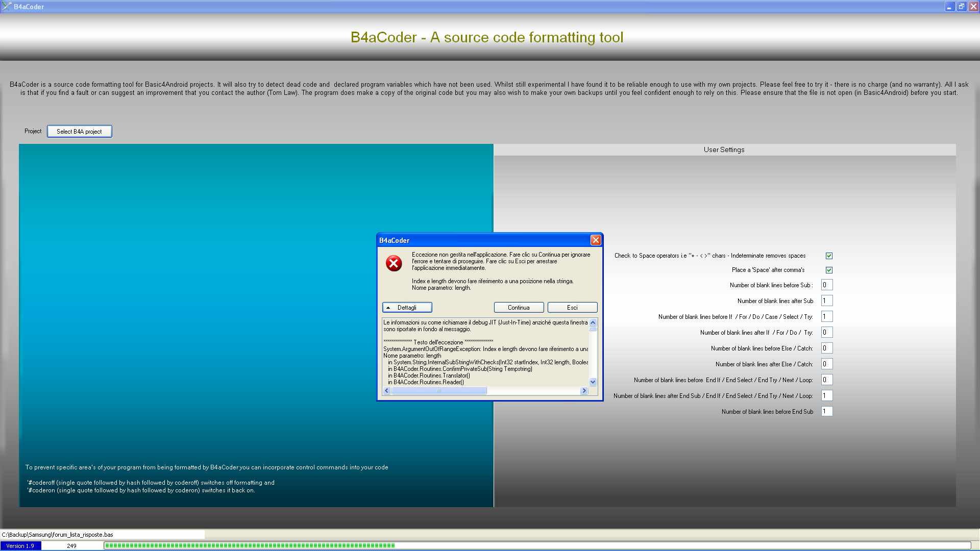Click the red error icon in dialog
The image size is (980, 551).
click(394, 263)
